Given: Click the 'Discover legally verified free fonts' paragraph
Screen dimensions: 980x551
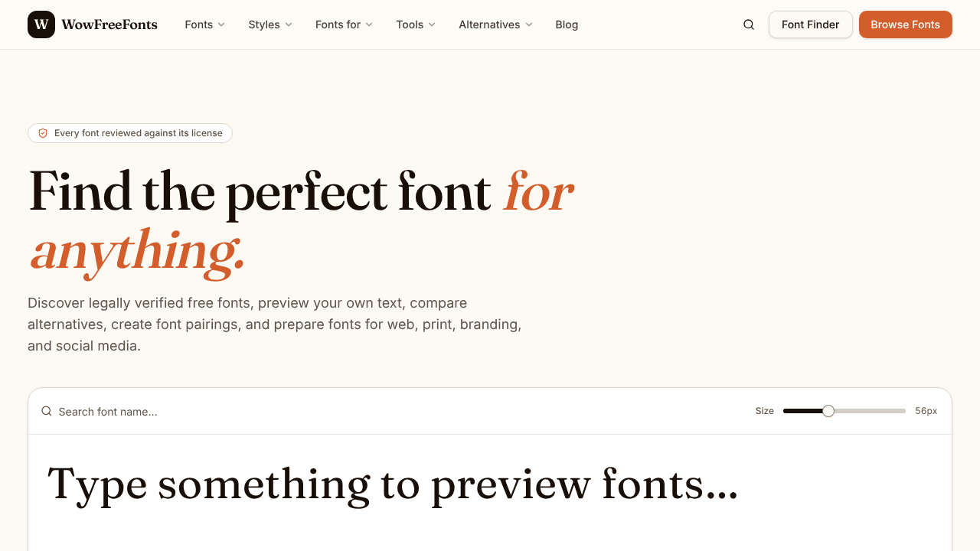Looking at the screenshot, I should click(275, 324).
